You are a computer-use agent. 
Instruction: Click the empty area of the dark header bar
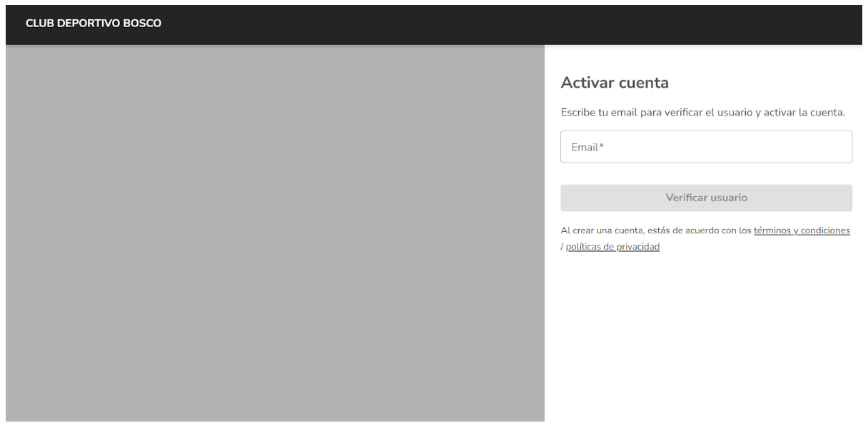point(500,24)
